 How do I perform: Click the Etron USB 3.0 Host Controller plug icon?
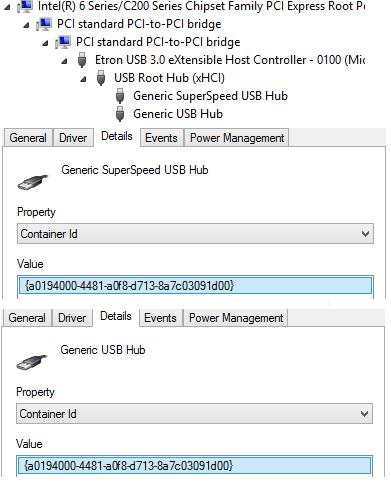[82, 60]
